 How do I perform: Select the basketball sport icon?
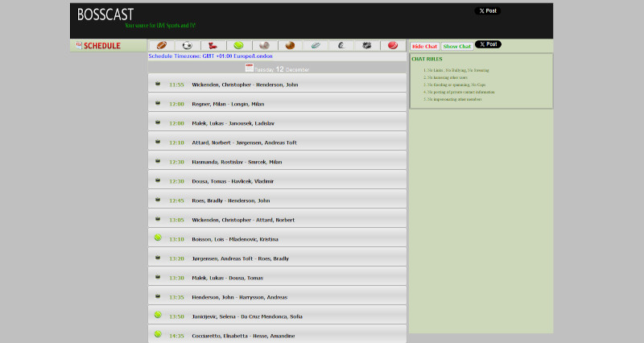[x=290, y=45]
